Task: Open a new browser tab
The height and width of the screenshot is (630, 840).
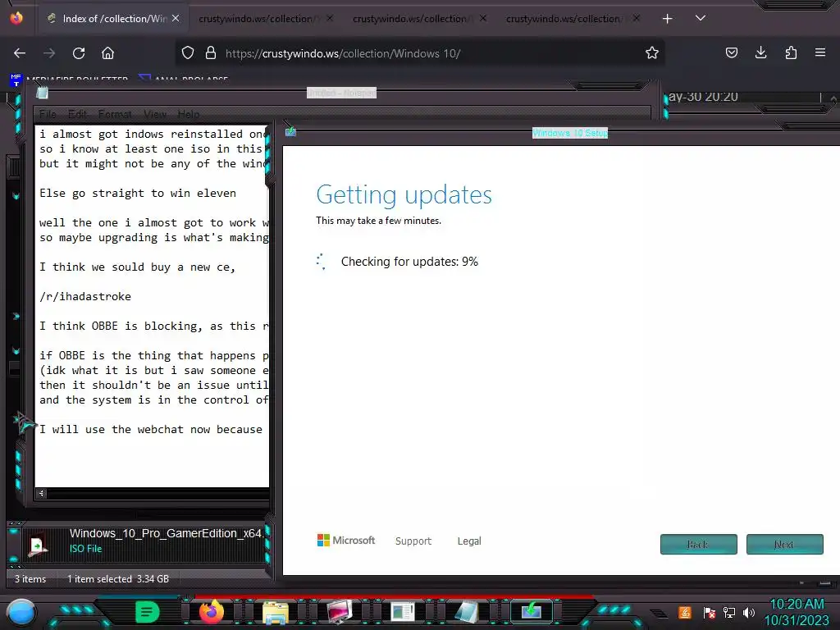Action: click(x=667, y=19)
